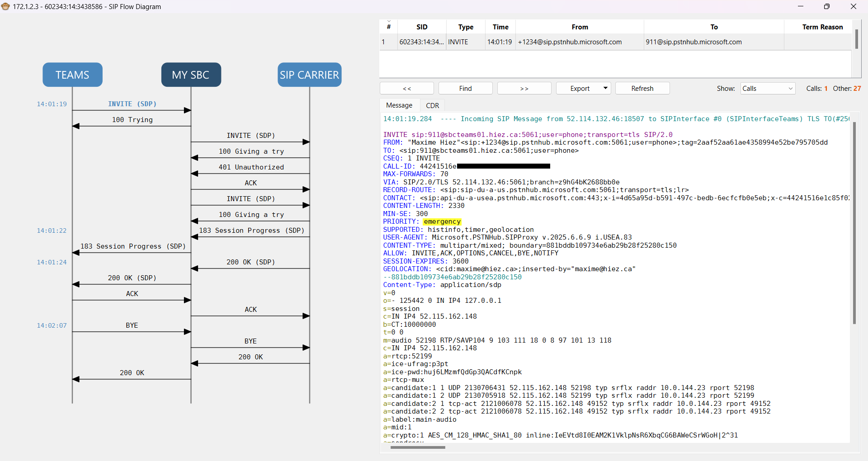Open the Show Calls combo box

(x=767, y=89)
